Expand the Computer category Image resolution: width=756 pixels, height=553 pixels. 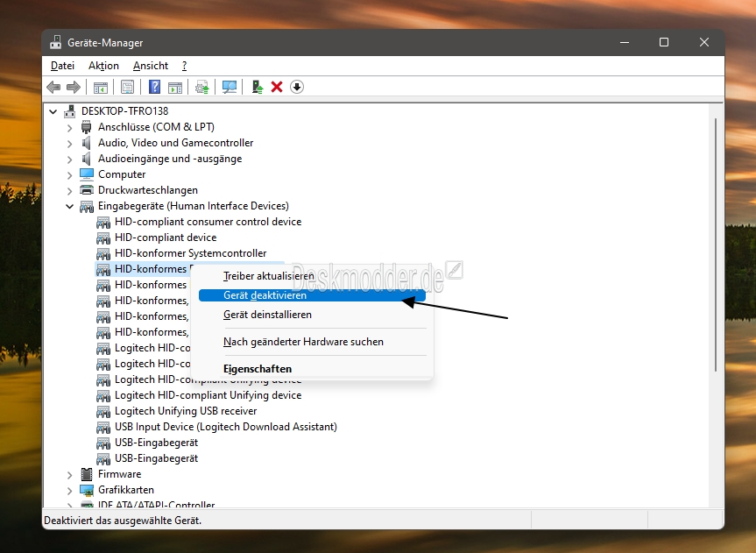(x=70, y=175)
